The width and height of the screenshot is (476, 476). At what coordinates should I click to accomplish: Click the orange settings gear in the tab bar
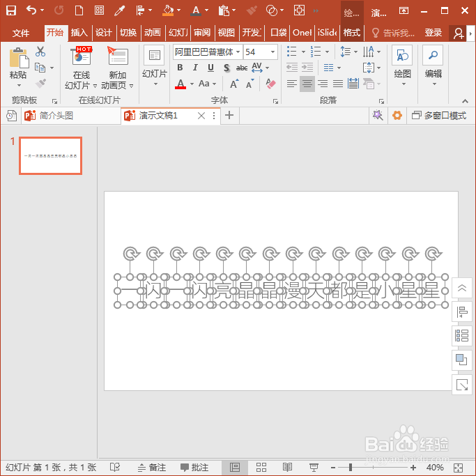tap(397, 116)
